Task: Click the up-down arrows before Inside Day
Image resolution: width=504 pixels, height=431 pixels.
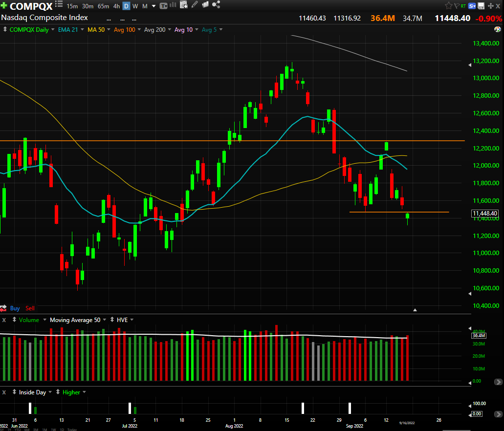Action: [x=14, y=392]
